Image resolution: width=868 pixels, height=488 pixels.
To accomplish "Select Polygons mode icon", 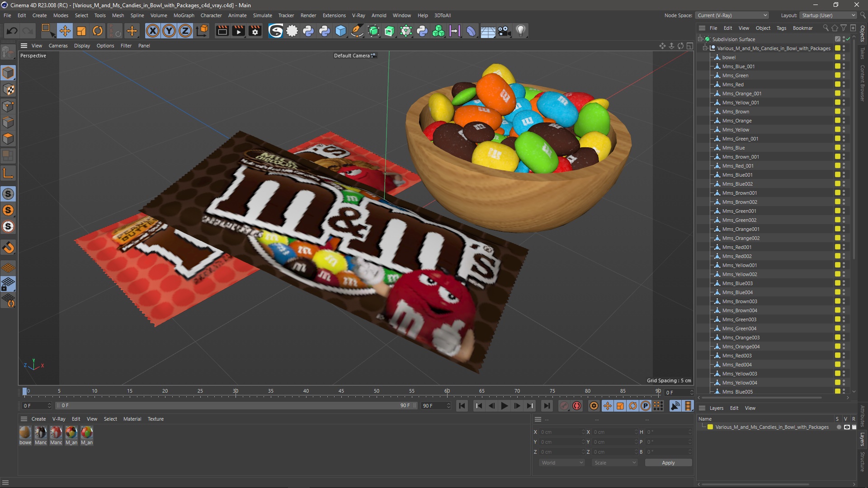I will [8, 139].
